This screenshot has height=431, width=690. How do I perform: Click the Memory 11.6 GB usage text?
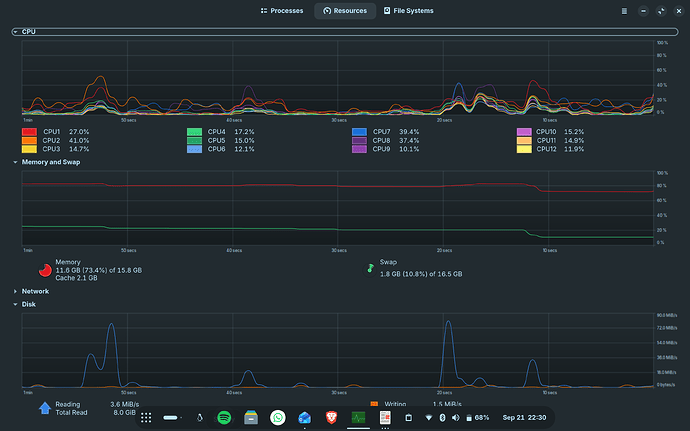(99, 270)
